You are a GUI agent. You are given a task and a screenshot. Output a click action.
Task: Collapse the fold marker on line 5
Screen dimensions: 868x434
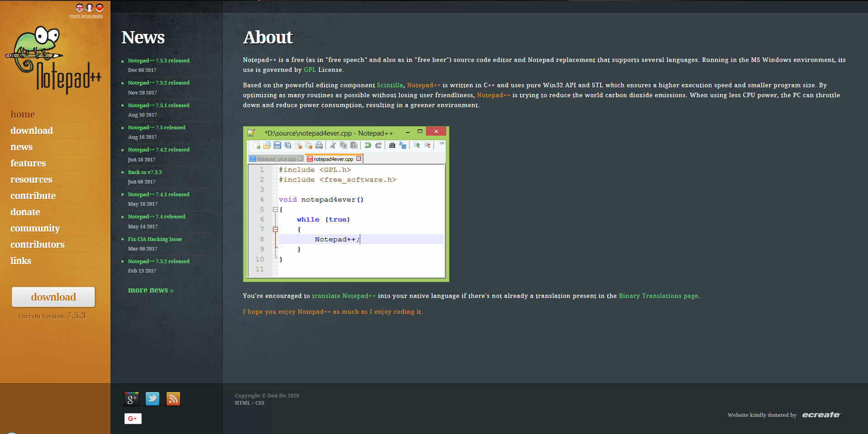coord(275,209)
